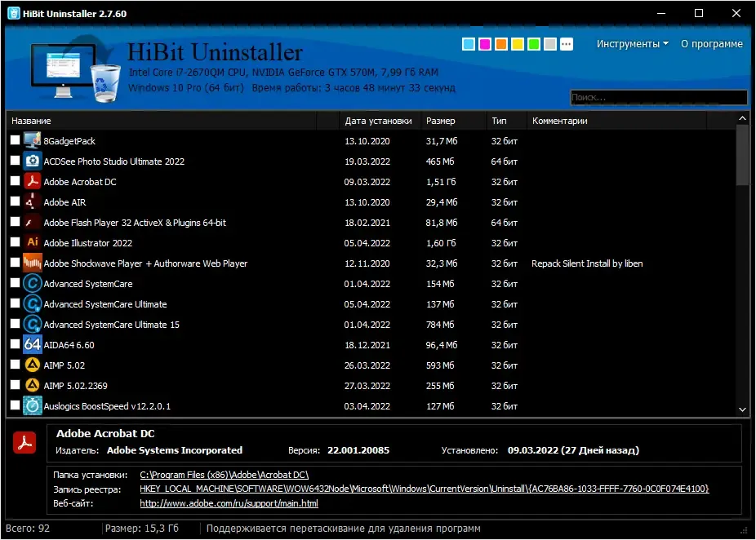Select the AIMP 5.02 program name

(x=64, y=365)
